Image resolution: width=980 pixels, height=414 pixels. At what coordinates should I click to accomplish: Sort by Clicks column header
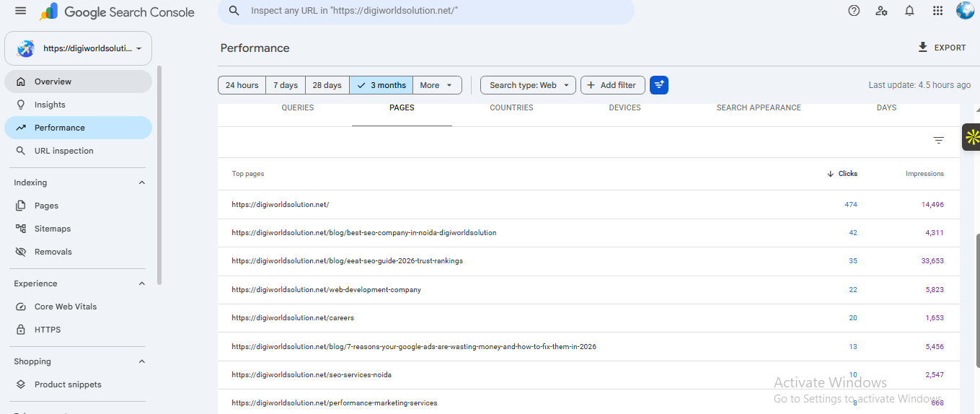(842, 174)
